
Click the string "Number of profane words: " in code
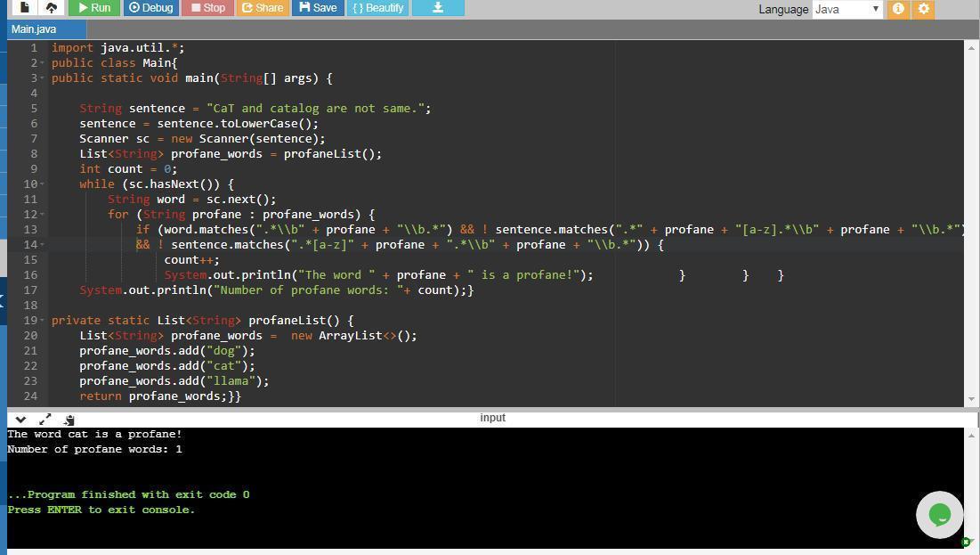click(309, 290)
